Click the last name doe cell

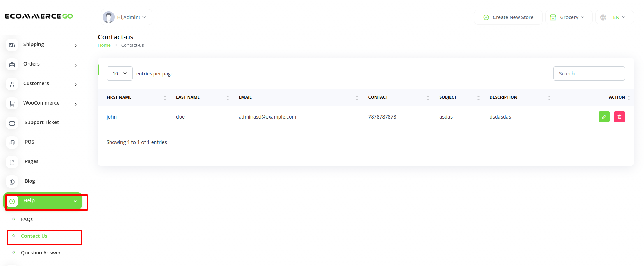tap(180, 117)
